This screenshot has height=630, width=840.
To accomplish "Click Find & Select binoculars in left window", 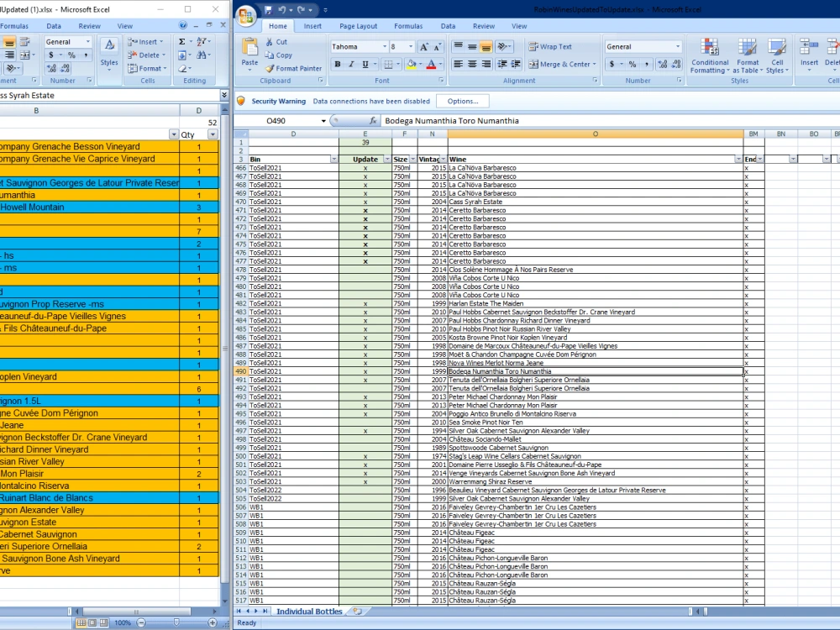I will click(x=202, y=55).
